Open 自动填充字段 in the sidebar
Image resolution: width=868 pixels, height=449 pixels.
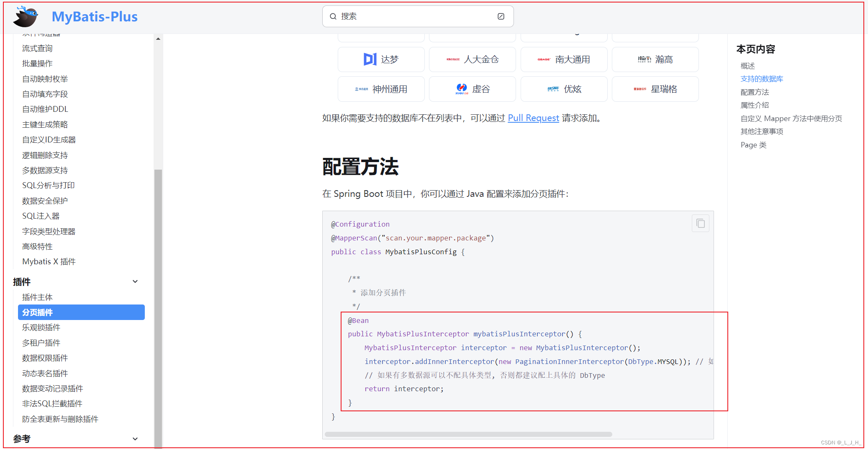point(45,94)
